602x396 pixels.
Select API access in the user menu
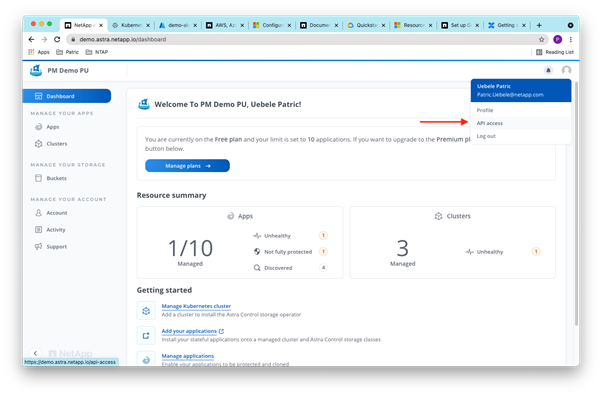pyautogui.click(x=521, y=123)
